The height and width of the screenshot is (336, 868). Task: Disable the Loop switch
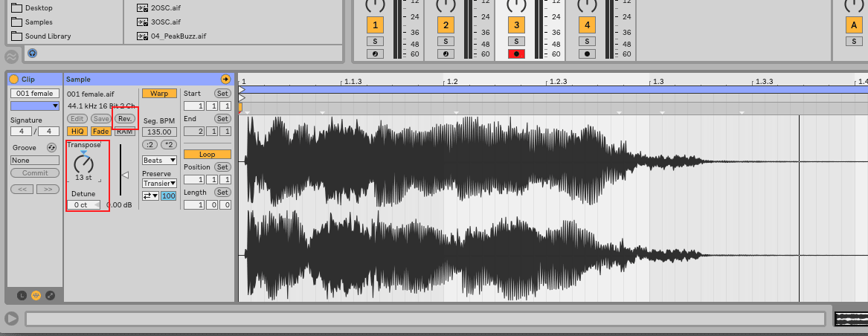[207, 155]
